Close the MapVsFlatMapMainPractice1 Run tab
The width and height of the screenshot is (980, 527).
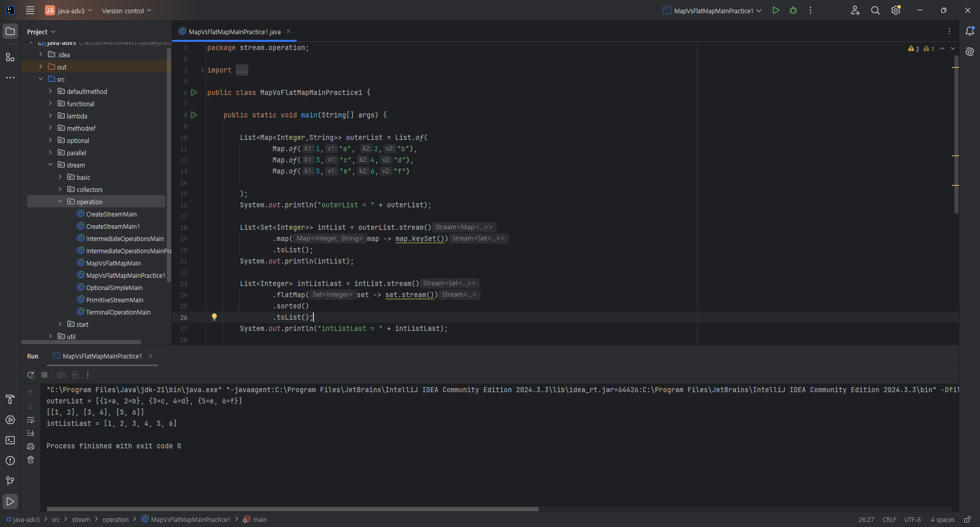[x=151, y=356]
